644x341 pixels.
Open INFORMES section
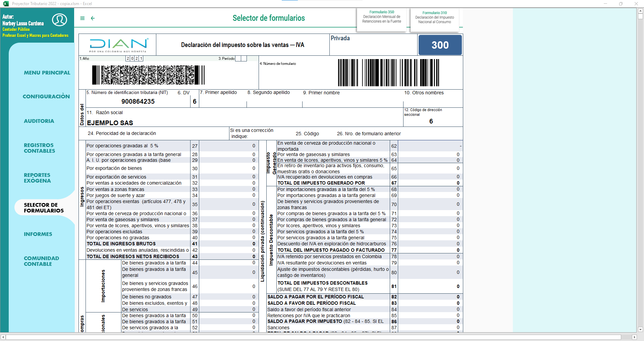[x=38, y=234]
